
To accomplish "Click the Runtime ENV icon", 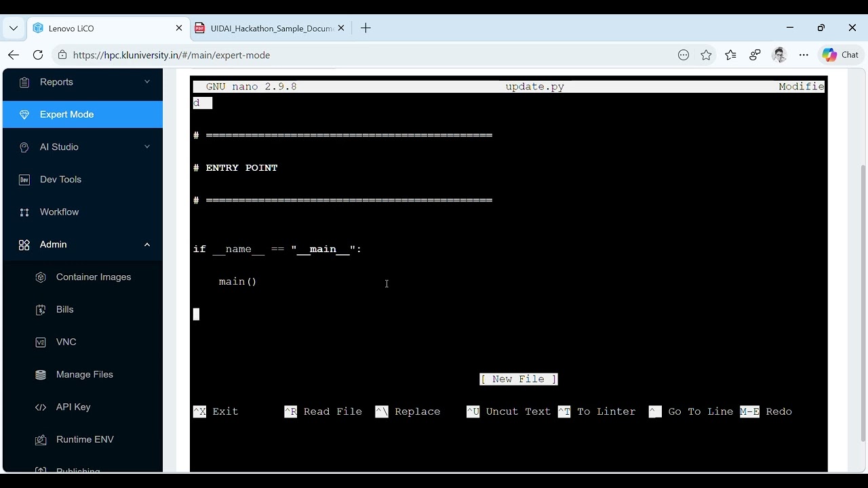I will 41,440.
